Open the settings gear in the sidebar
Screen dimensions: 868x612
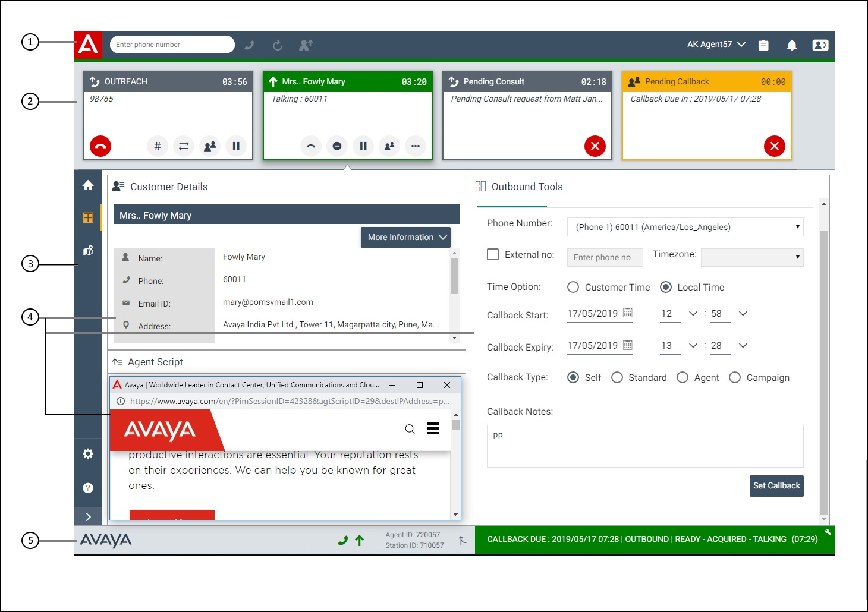[88, 453]
